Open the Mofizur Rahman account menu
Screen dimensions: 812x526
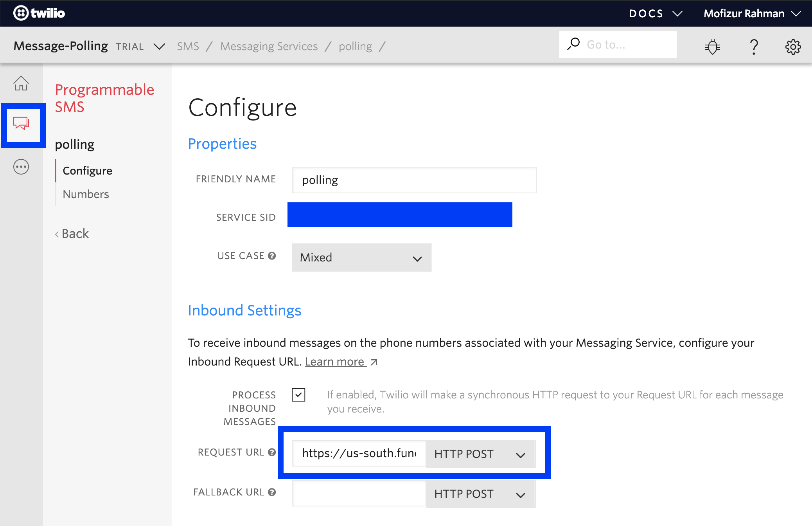point(752,13)
